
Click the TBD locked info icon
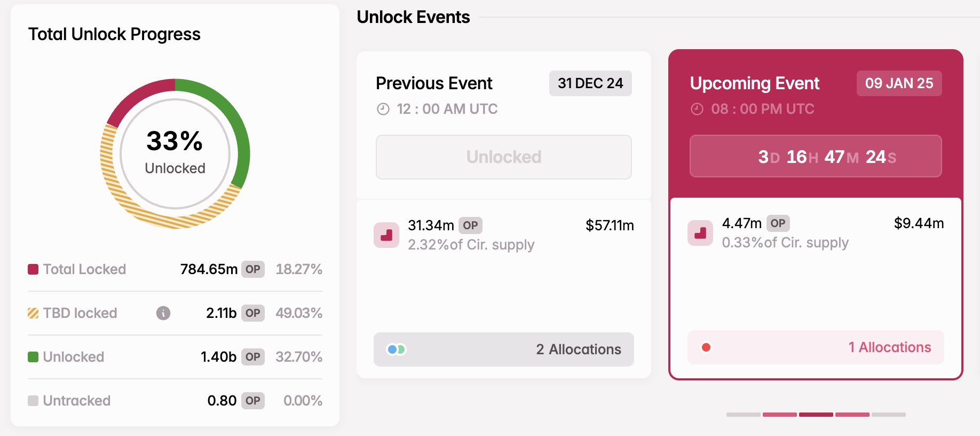click(x=163, y=313)
